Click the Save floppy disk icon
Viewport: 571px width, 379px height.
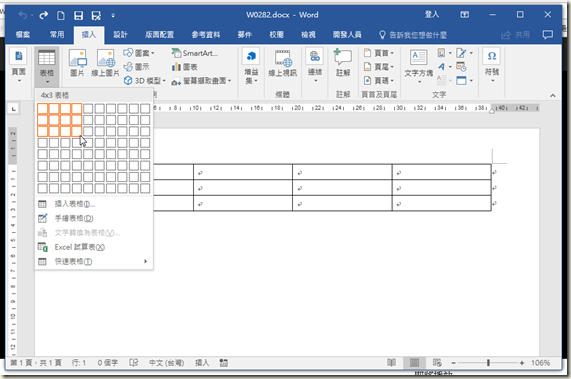[x=78, y=15]
